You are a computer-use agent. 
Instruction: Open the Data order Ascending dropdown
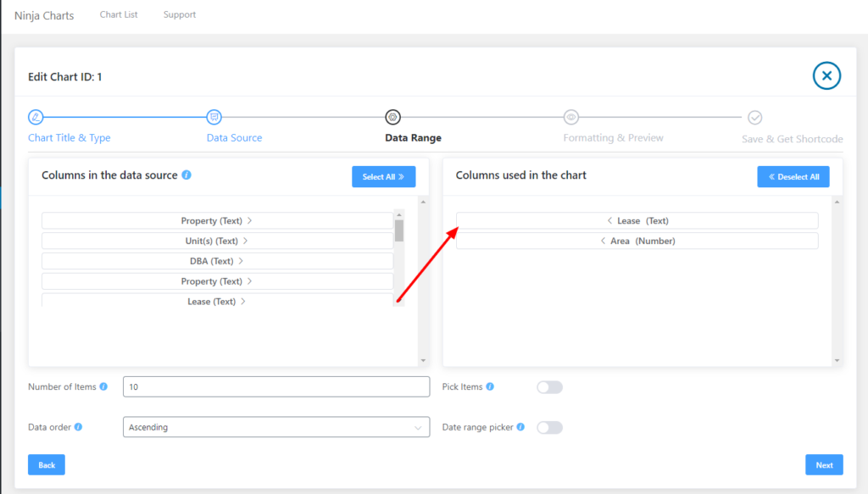[x=275, y=427]
